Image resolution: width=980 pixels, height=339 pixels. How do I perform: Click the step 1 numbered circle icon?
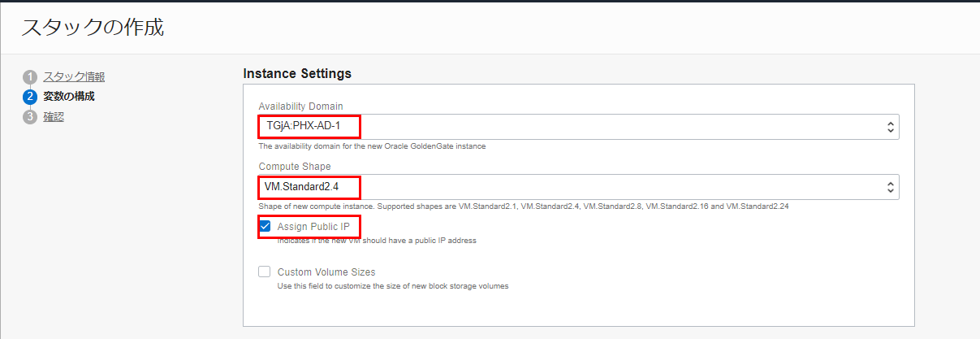tap(30, 77)
